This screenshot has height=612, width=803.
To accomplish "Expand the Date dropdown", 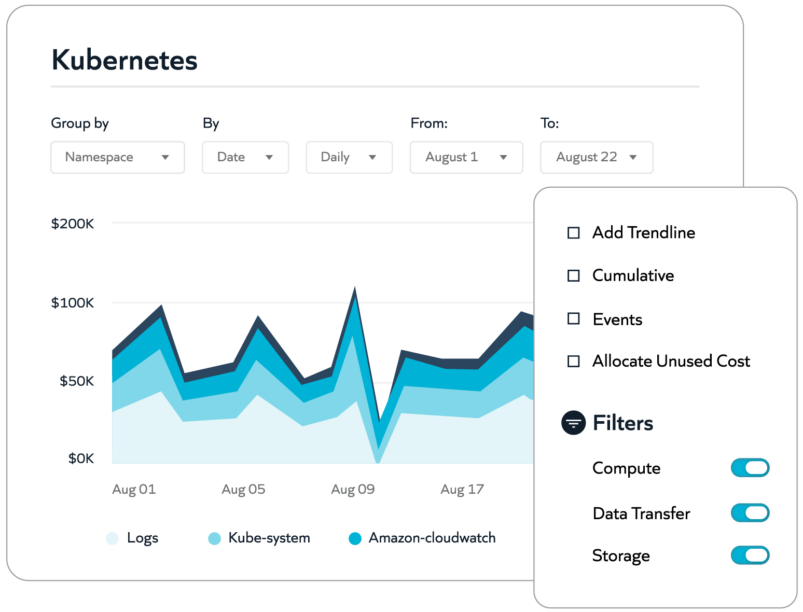I will coord(245,157).
